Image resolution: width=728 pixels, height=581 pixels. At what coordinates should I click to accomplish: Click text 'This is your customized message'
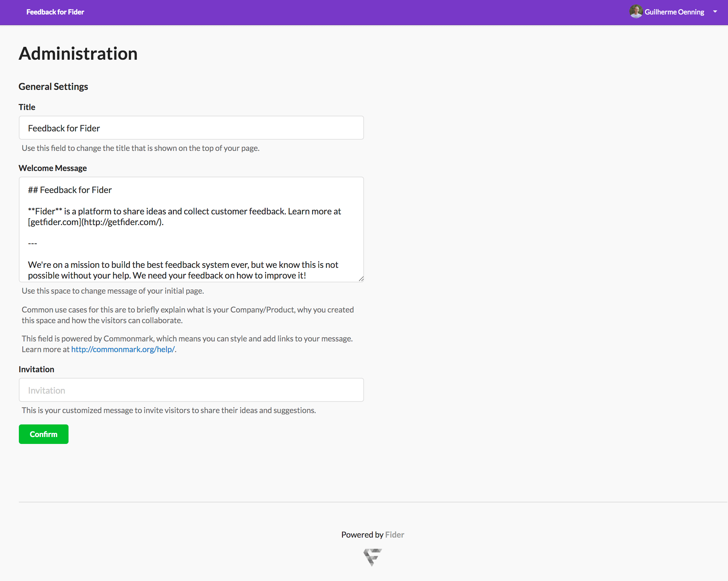pyautogui.click(x=169, y=410)
